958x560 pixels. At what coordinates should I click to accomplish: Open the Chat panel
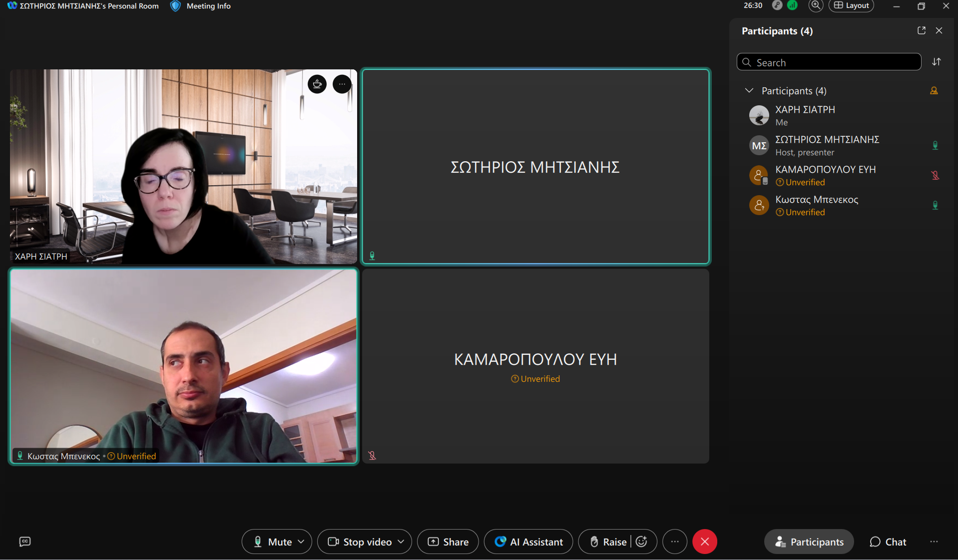(x=888, y=542)
